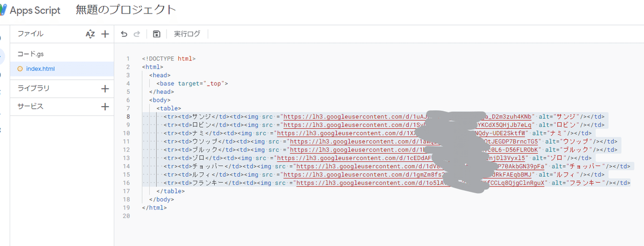Click line number 20 in the gutter
The width and height of the screenshot is (644, 246).
tap(126, 216)
